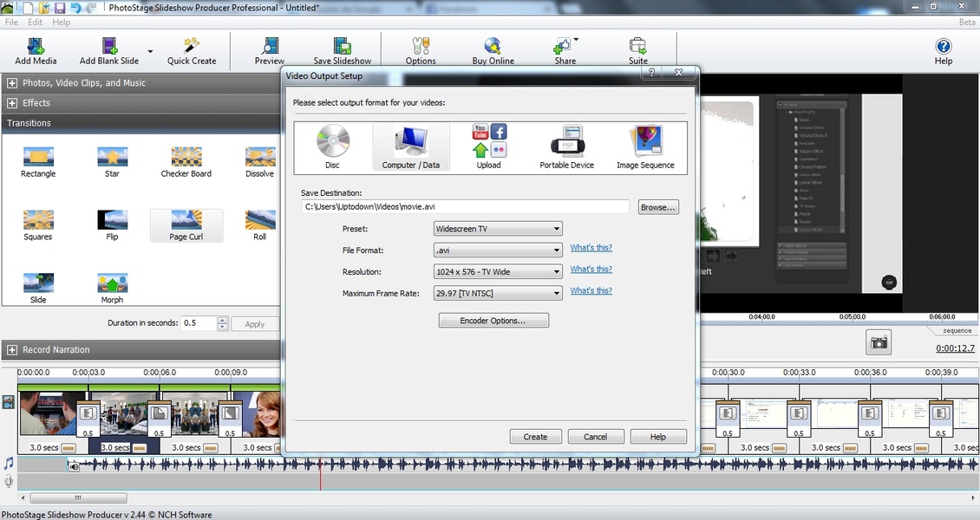
Task: Open the Preset dropdown
Action: tap(498, 229)
